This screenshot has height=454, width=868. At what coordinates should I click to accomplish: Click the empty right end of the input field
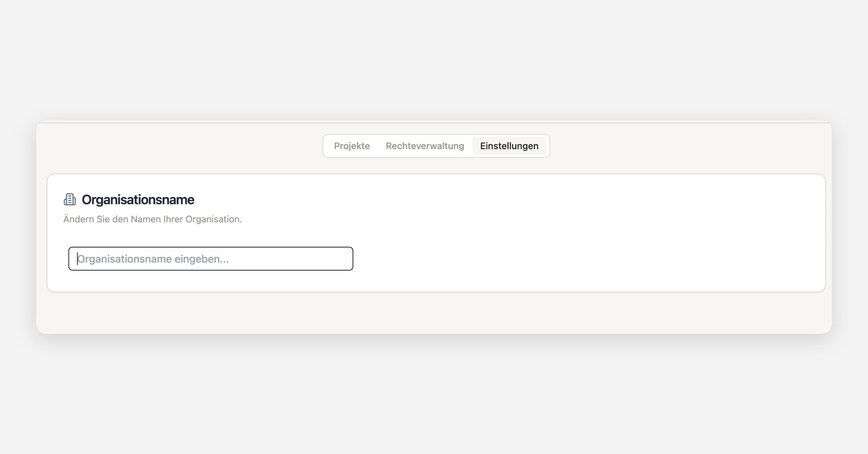325,259
